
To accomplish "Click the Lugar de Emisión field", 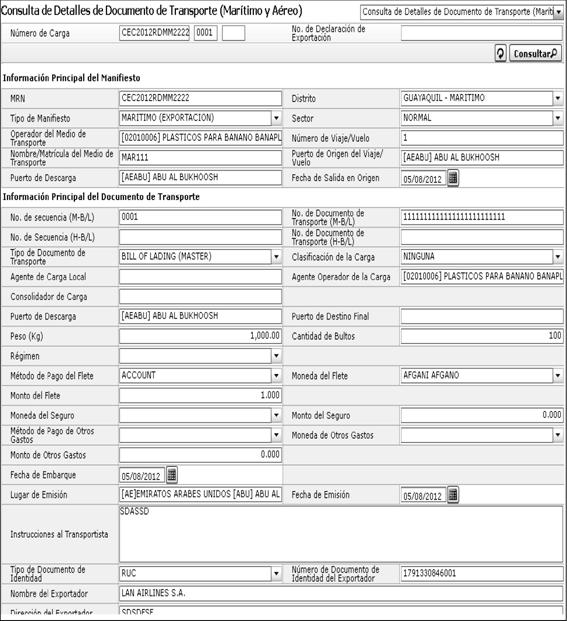I will 200,494.
